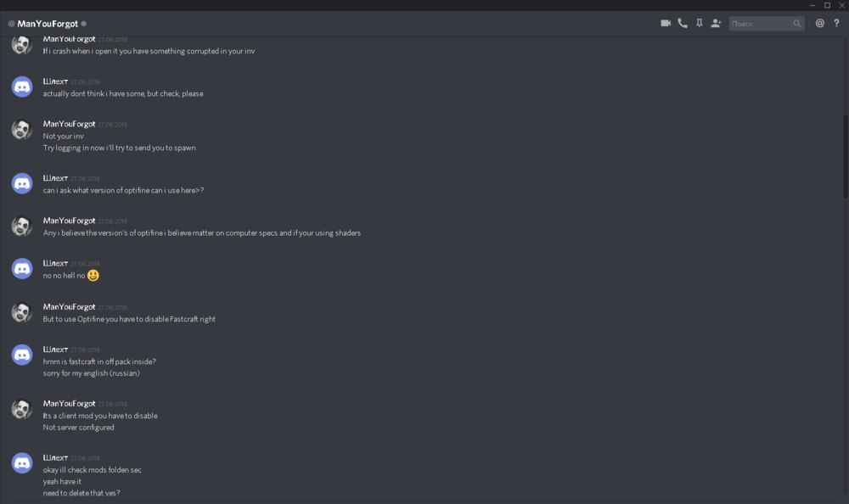Select the message 'need to delete that yes?'

pos(82,492)
